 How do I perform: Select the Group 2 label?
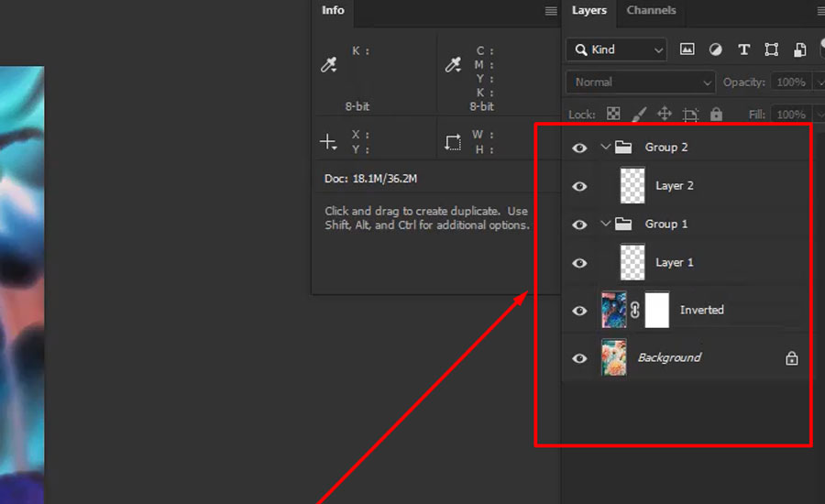coord(666,148)
